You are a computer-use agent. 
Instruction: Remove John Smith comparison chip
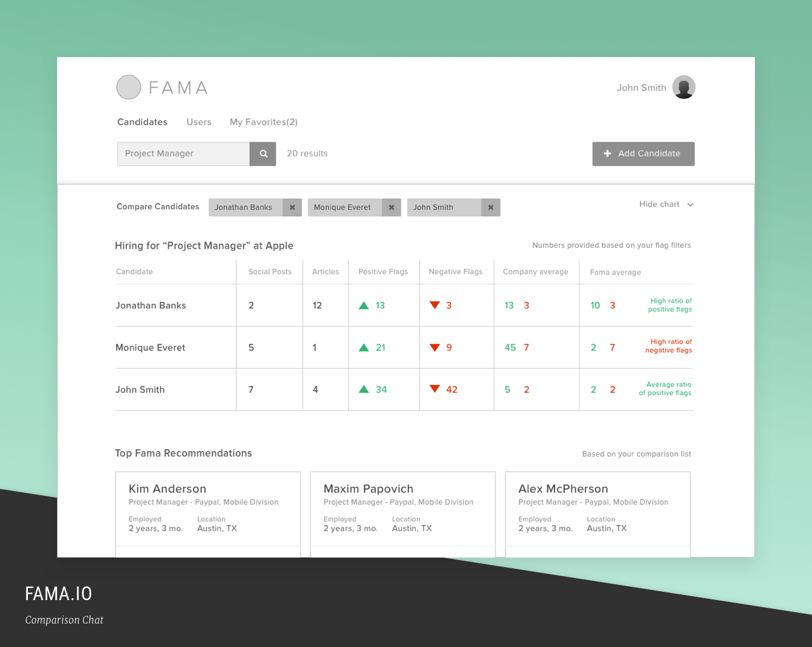(490, 207)
